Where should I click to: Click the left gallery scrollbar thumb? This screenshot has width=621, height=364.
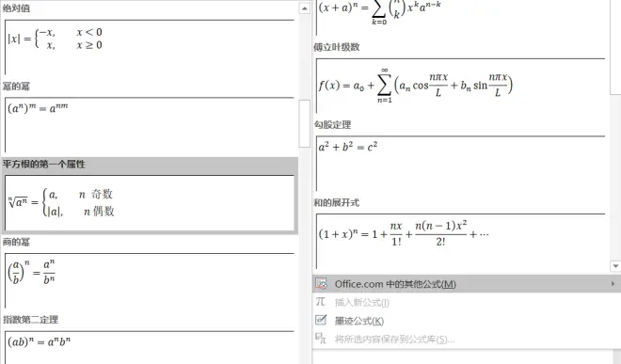304,123
